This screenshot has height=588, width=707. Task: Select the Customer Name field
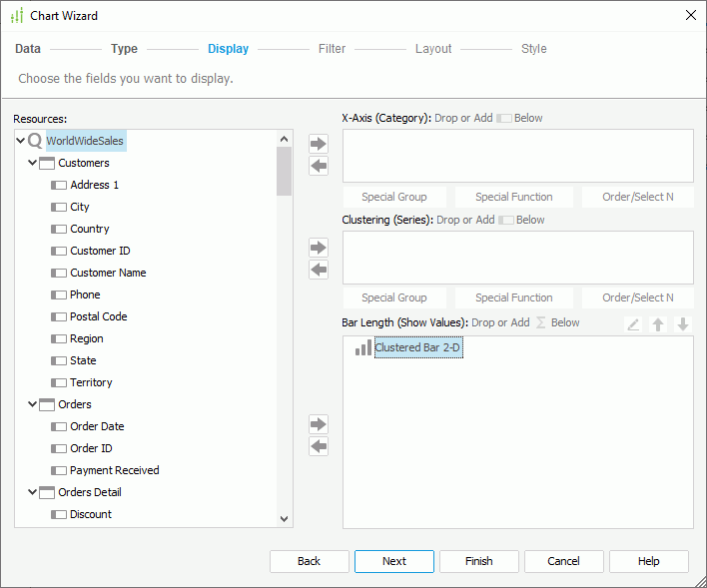(108, 273)
